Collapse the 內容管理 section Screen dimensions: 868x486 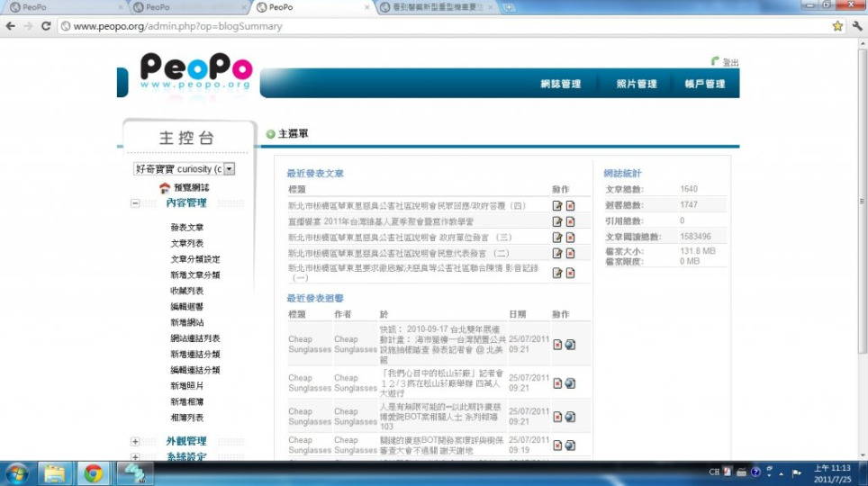[x=135, y=203]
